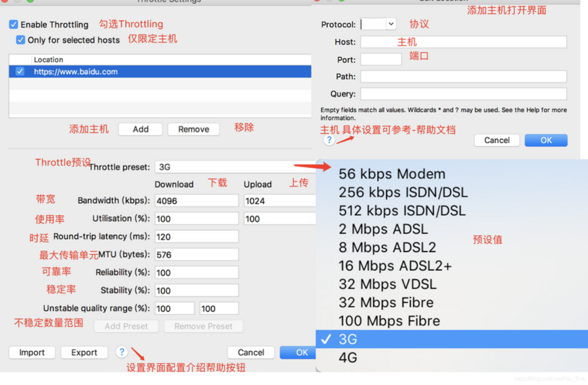
Task: Click the Stability percentage field
Action: 197,290
